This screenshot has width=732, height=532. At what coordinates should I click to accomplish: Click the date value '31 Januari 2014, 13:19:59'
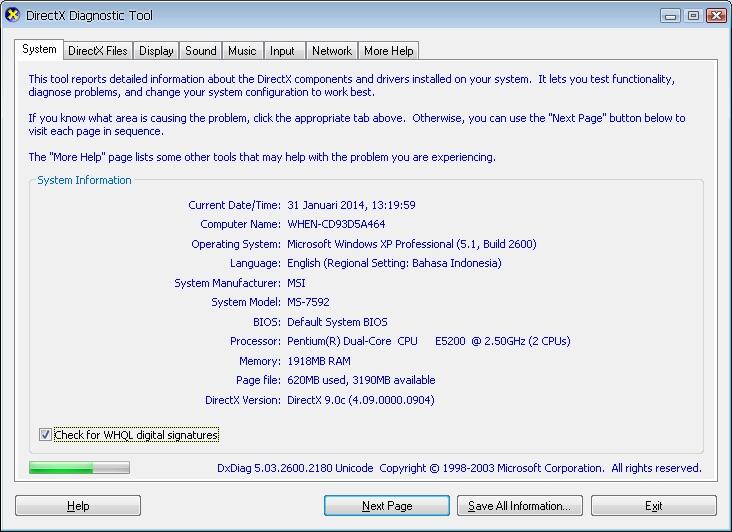[x=351, y=205]
